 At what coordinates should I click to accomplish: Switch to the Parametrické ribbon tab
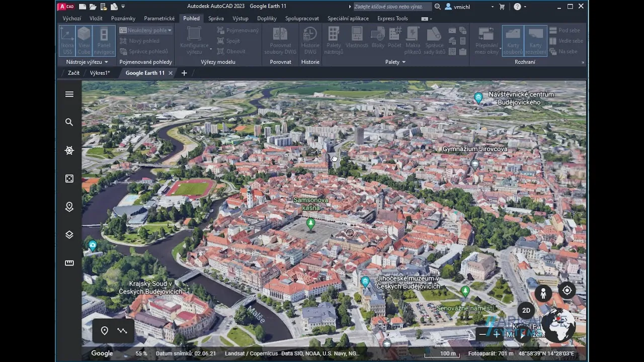click(159, 18)
